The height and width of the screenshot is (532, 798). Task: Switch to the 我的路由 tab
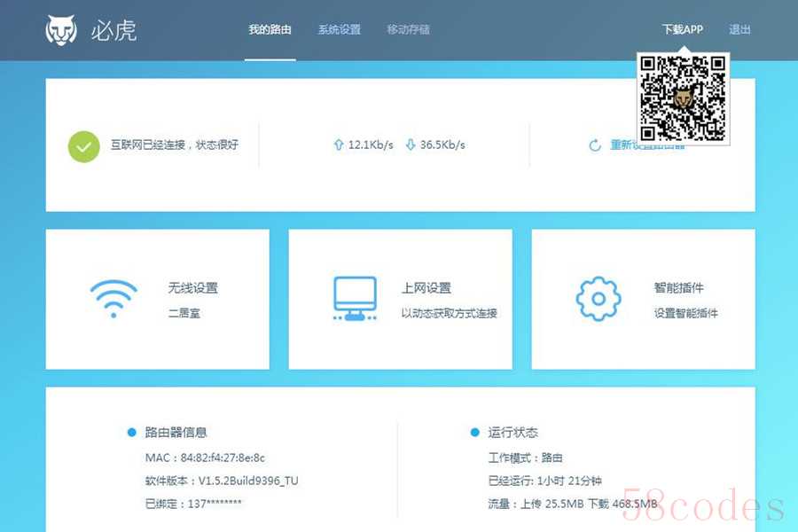[x=270, y=29]
